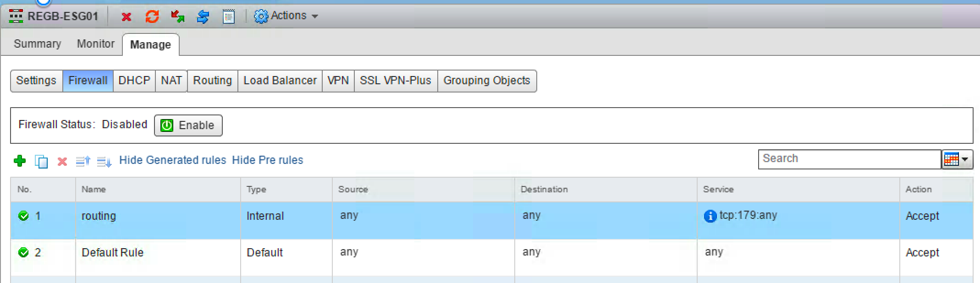
Task: Switch to the Monitor tab
Action: coord(95,44)
